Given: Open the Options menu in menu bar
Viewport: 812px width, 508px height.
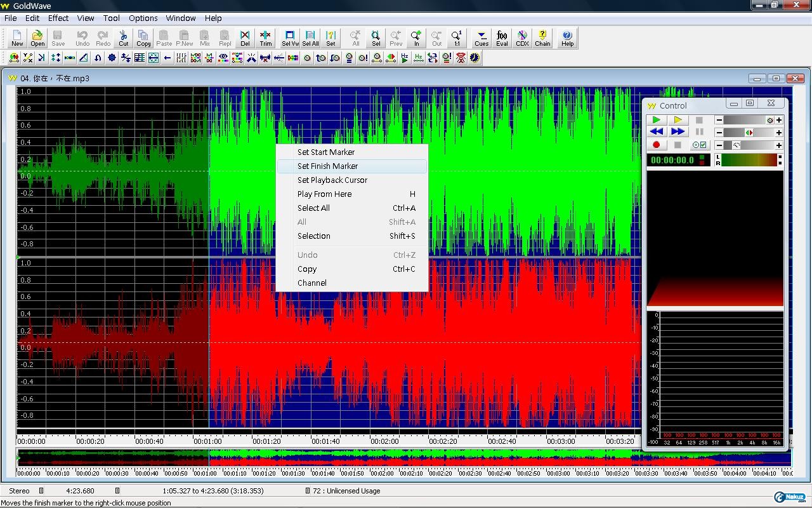Looking at the screenshot, I should point(143,18).
